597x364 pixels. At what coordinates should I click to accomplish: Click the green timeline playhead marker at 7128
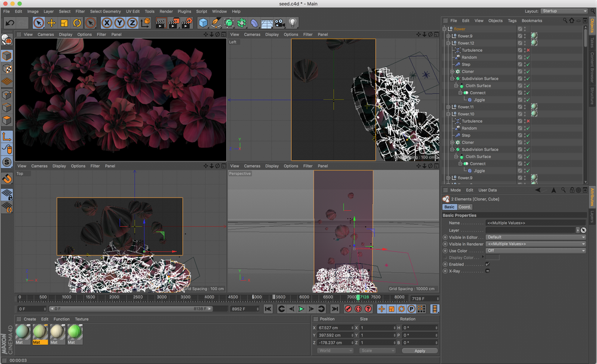click(x=358, y=297)
